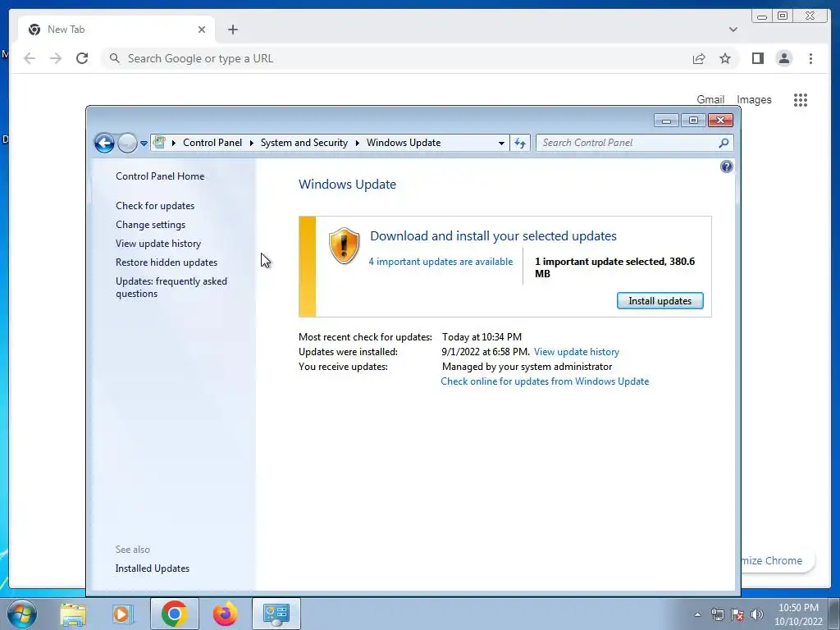840x630 pixels.
Task: Click Chrome share page icon
Action: point(699,58)
